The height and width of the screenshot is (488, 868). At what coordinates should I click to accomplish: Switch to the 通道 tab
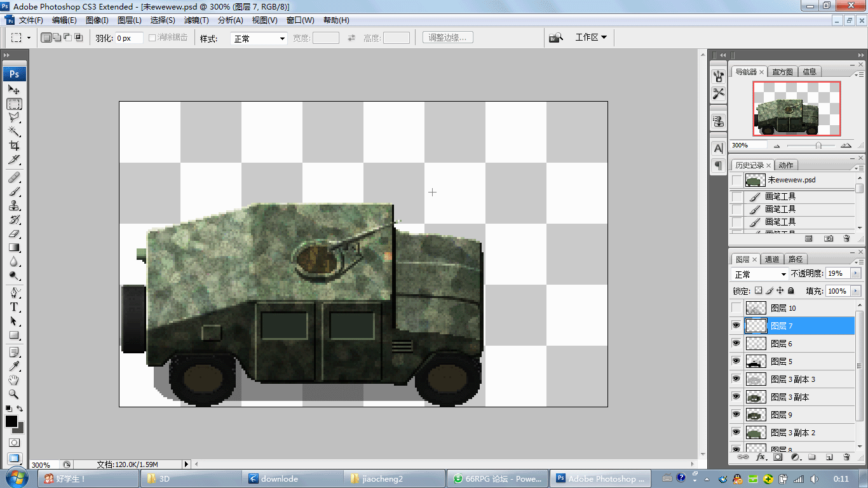point(772,259)
